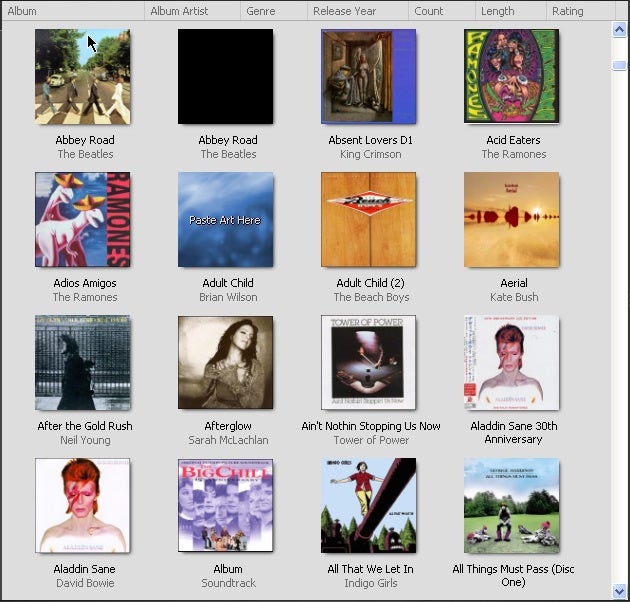Select the Afterglow album cover

pyautogui.click(x=225, y=362)
